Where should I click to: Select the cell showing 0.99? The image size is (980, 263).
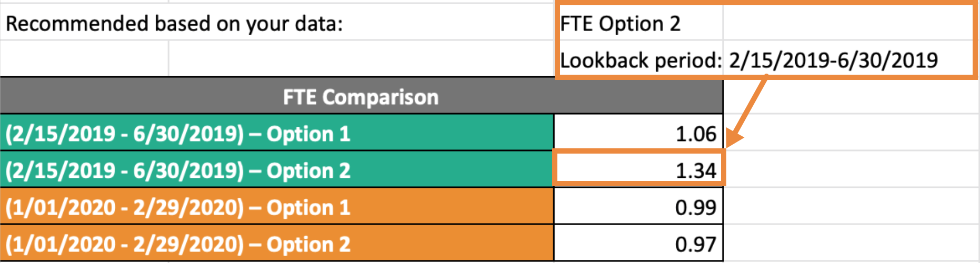(639, 207)
